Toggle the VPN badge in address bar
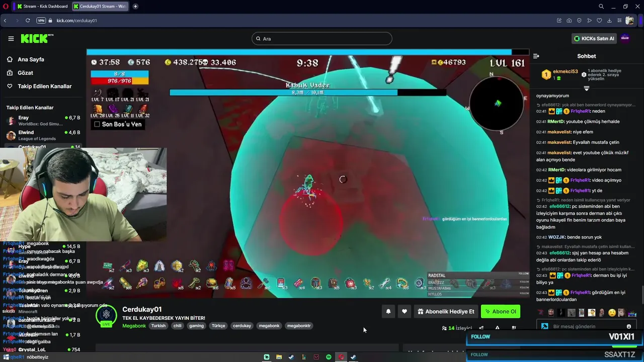Screen dimensions: 644x362 point(41,21)
